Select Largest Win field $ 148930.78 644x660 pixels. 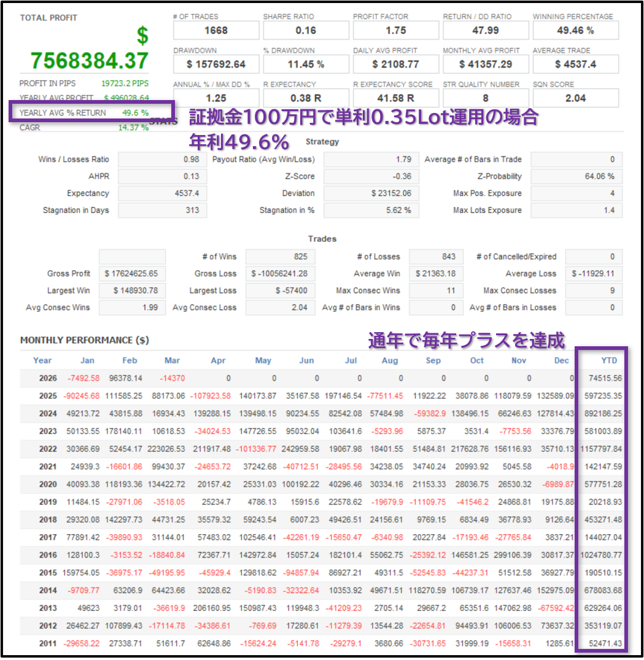point(132,290)
